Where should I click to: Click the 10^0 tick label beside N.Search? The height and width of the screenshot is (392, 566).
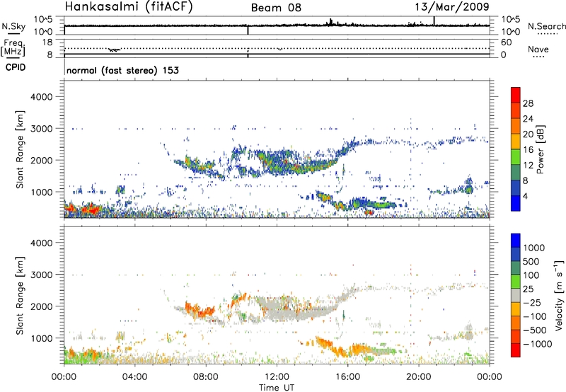(511, 32)
